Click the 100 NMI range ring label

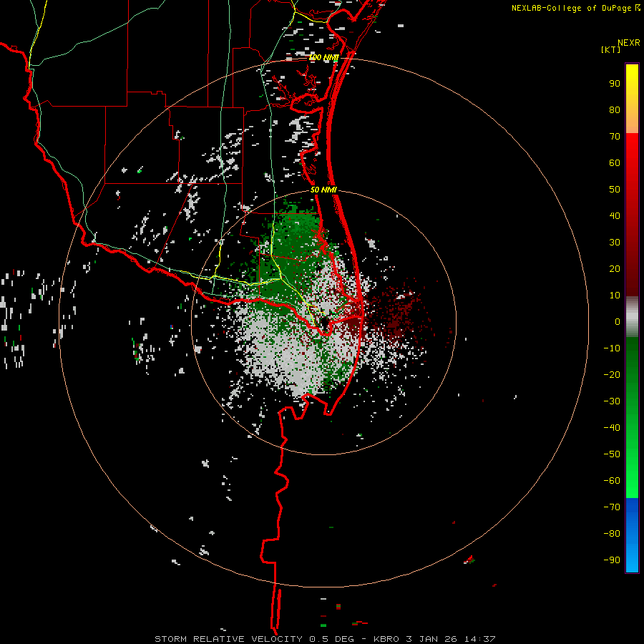[x=323, y=57]
